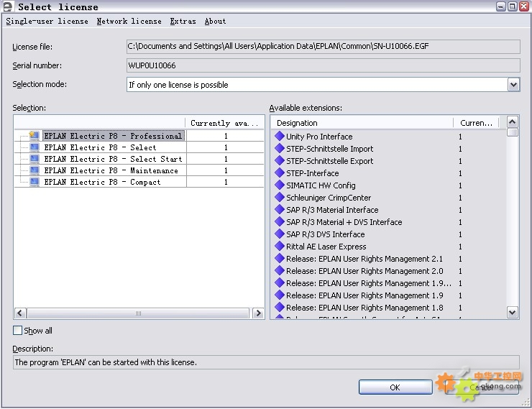
Task: Select the SIMATIC HW Config text
Action: click(321, 185)
